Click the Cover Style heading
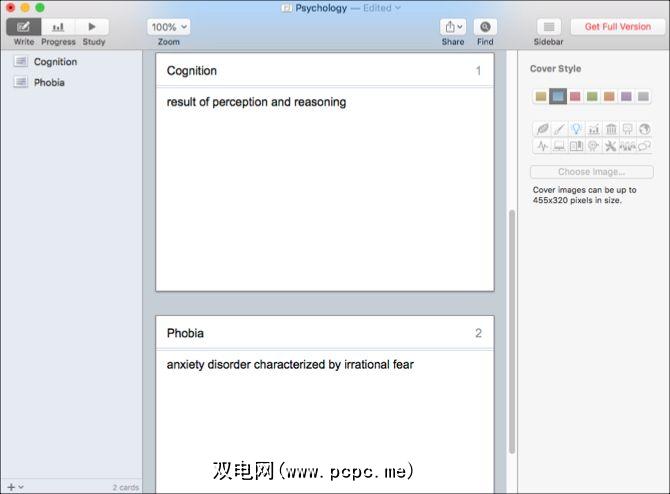 click(555, 69)
